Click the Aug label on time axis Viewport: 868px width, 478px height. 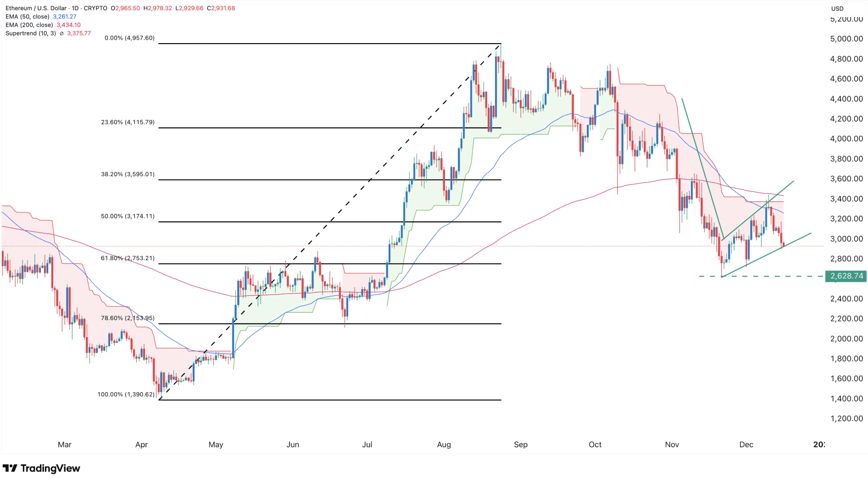tap(444, 445)
